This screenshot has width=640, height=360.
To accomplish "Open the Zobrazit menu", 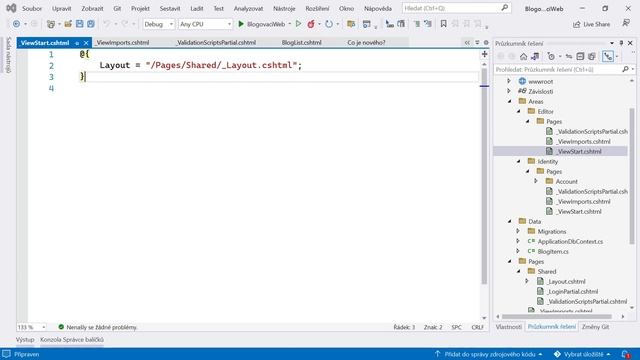I will pos(92,8).
